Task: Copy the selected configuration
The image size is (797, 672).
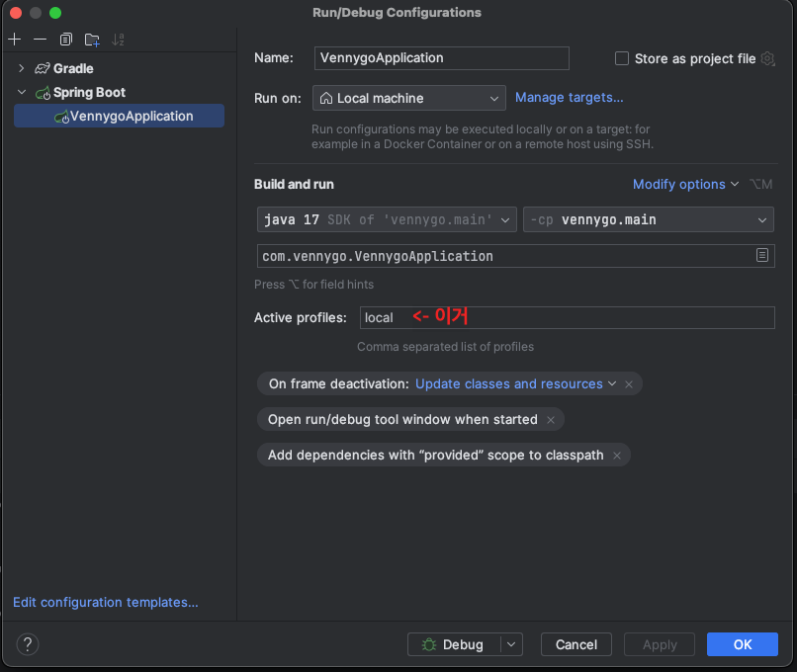Action: (x=66, y=40)
